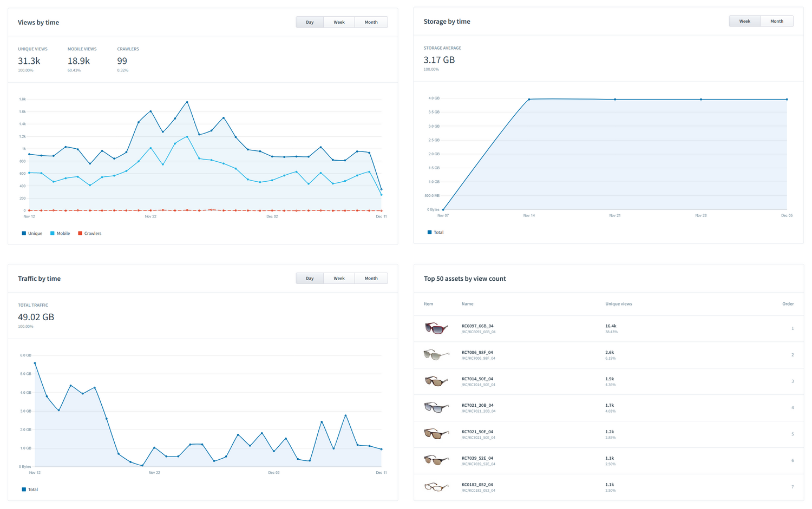Image resolution: width=812 pixels, height=509 pixels.
Task: Click the thumbnail for KC0182_052_04
Action: point(436,486)
